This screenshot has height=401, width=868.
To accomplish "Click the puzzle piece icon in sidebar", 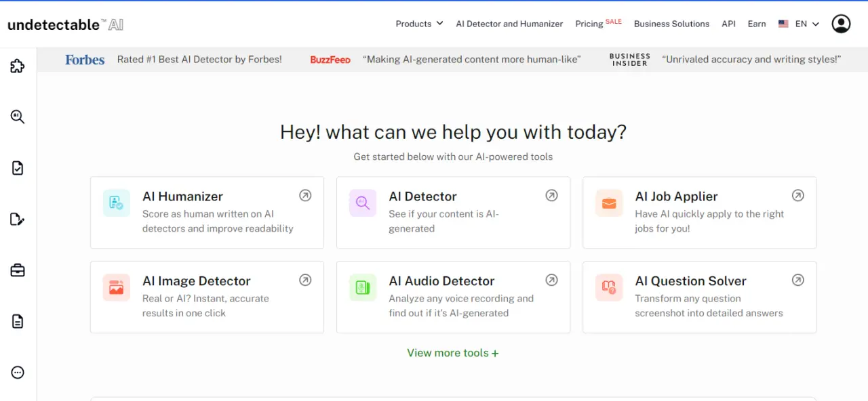I will coord(18,66).
